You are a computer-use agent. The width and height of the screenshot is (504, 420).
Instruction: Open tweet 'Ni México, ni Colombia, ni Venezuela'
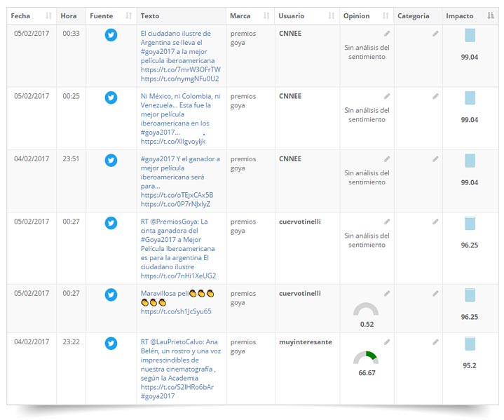(x=181, y=118)
